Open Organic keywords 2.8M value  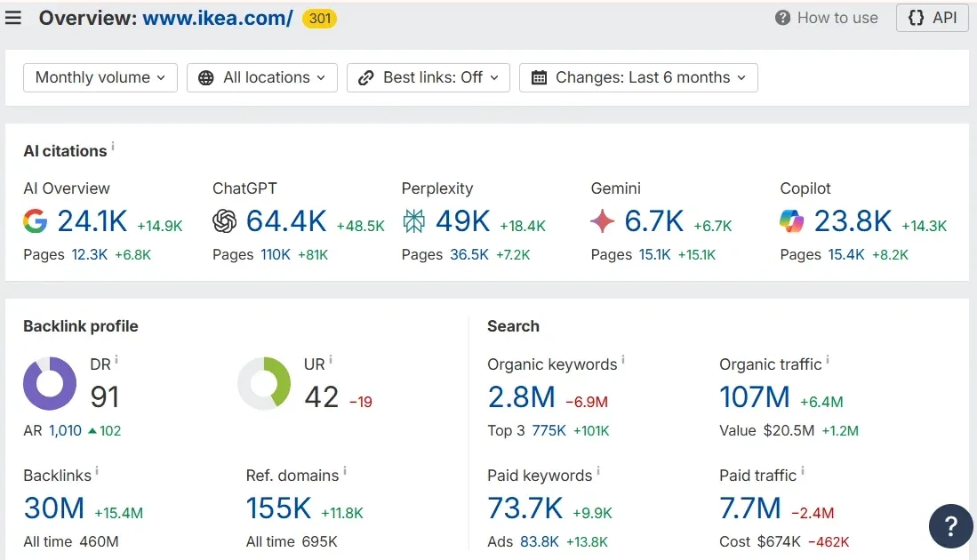[522, 396]
